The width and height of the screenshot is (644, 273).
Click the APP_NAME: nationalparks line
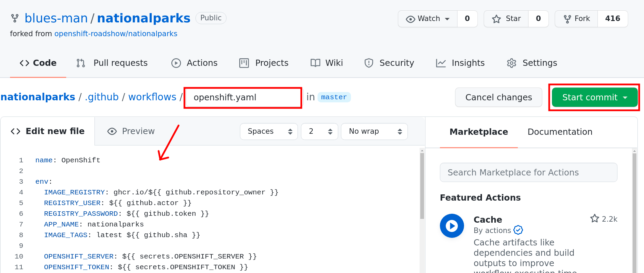point(94,224)
